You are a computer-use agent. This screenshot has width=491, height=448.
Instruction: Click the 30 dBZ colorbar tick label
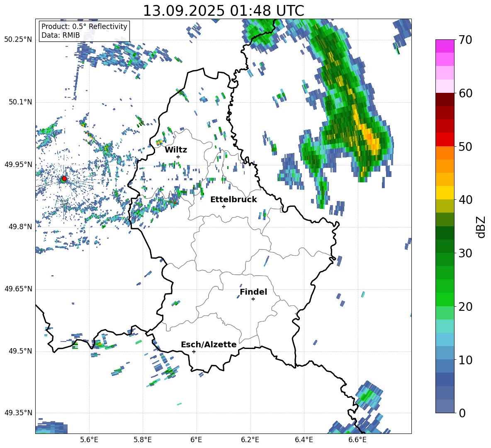tap(465, 253)
